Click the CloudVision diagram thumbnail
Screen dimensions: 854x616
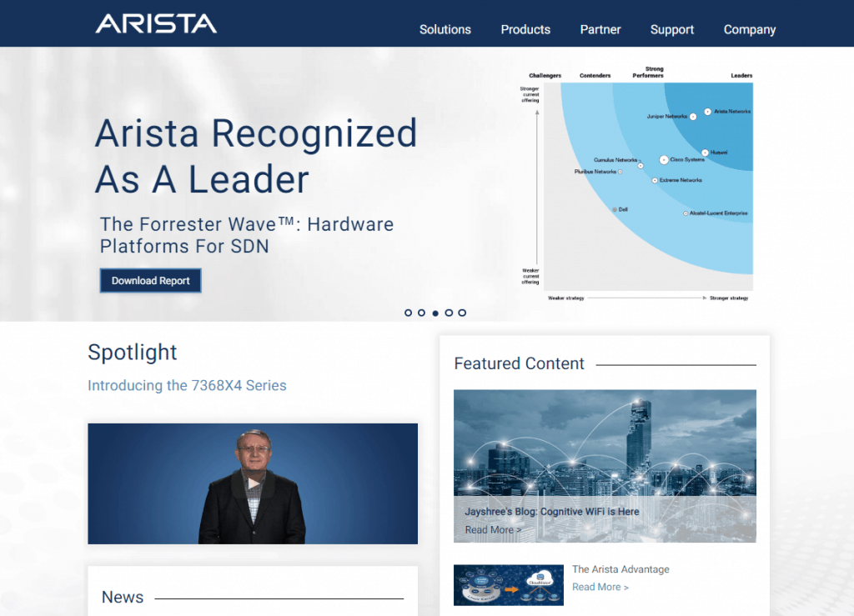509,585
